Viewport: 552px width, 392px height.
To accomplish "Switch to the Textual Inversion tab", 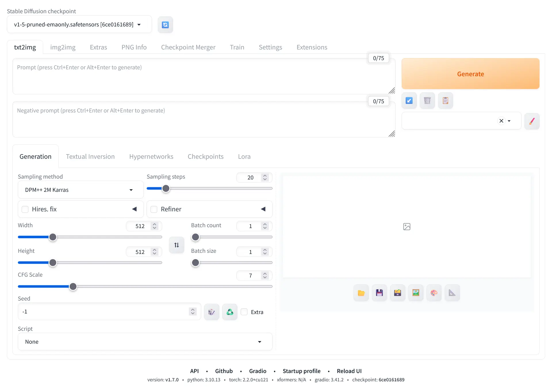I will point(90,156).
